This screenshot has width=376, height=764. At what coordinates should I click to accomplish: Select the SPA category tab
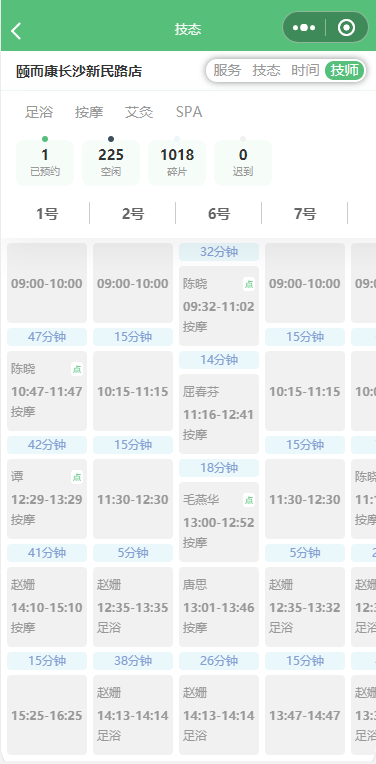(189, 112)
